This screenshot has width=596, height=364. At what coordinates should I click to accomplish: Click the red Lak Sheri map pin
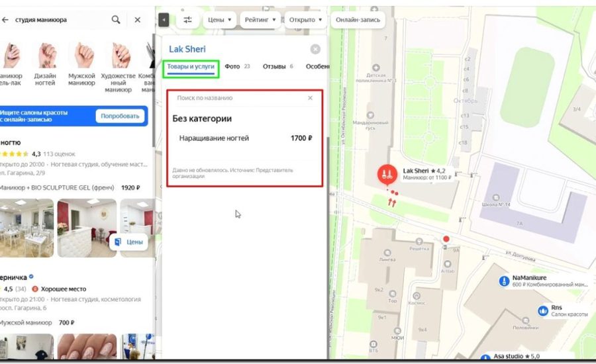(x=387, y=175)
